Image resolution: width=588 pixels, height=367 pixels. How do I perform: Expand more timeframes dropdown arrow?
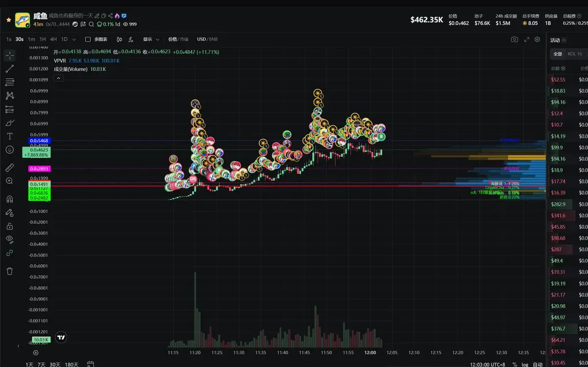(74, 39)
